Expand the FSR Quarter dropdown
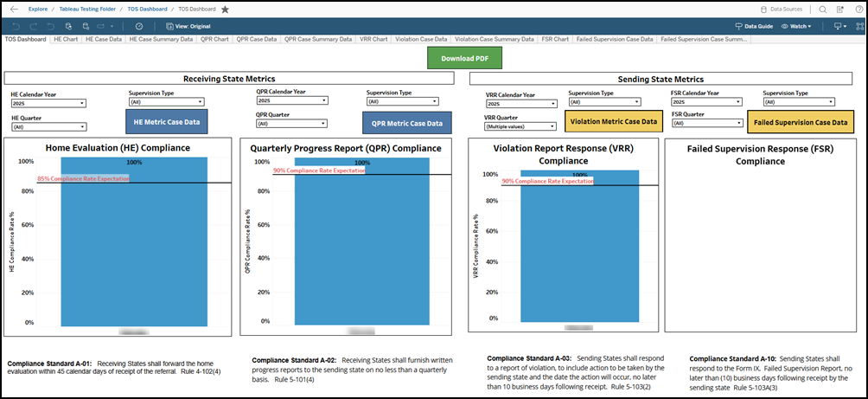The width and height of the screenshot is (868, 399). [706, 123]
